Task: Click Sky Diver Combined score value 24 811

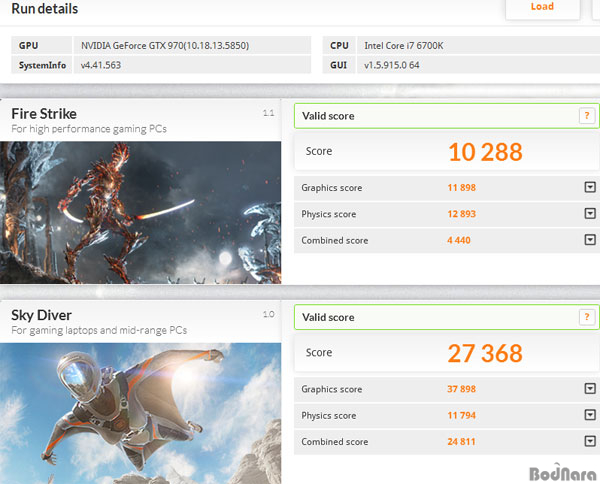Action: click(461, 442)
